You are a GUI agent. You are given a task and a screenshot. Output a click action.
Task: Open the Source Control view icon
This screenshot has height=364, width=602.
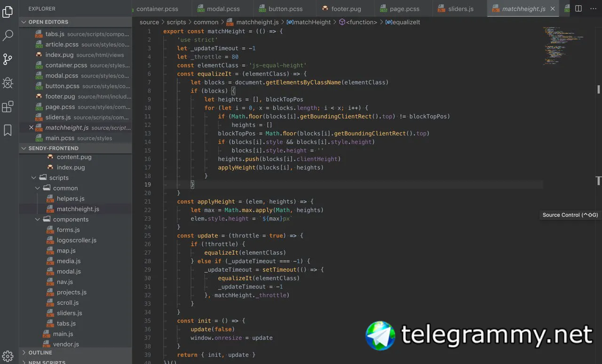(x=8, y=59)
